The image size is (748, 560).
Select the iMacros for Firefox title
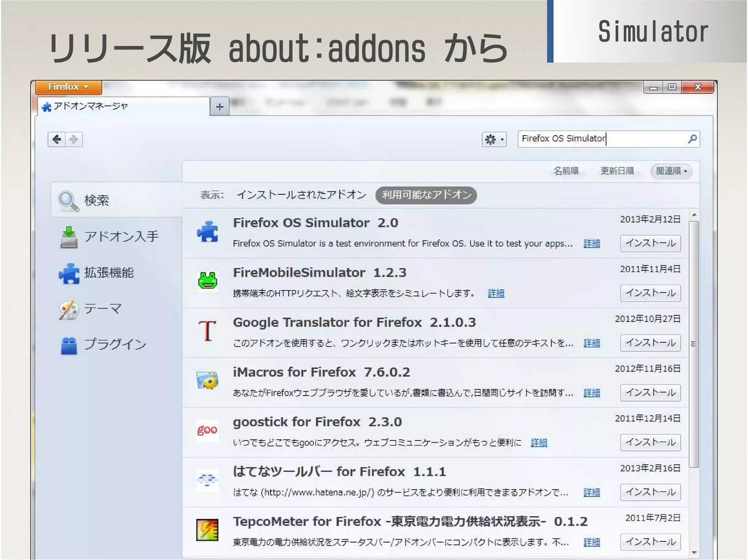(x=321, y=372)
